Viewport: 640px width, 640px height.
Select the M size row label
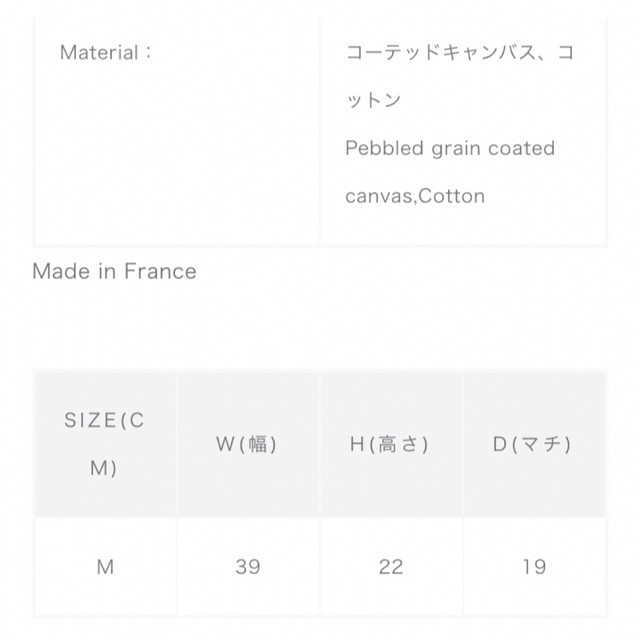pos(105,567)
